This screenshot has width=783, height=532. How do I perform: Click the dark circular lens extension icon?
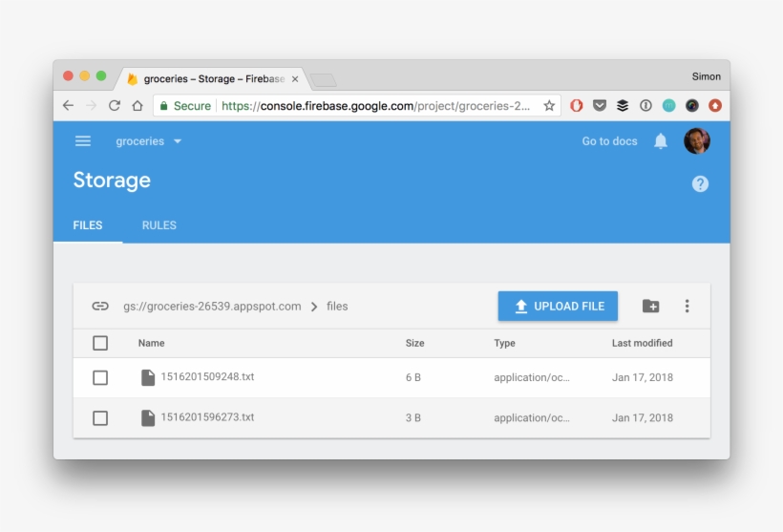coord(691,105)
